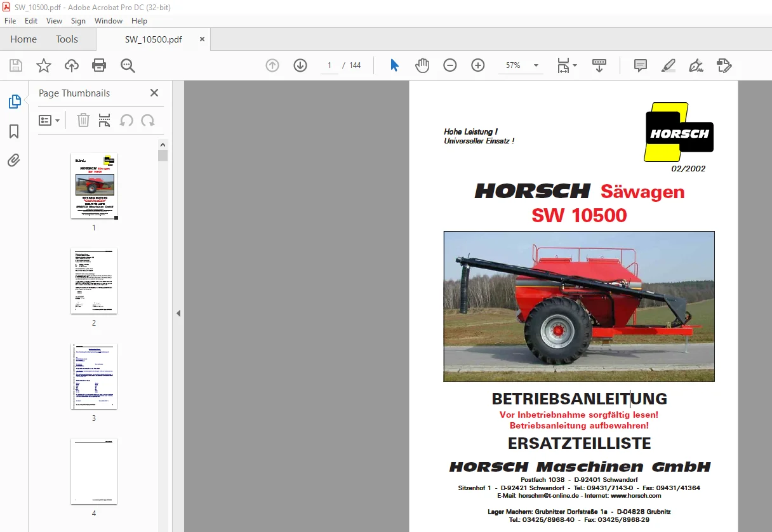The height and width of the screenshot is (532, 772).
Task: Collapse the navigation pane arrow
Action: point(178,313)
